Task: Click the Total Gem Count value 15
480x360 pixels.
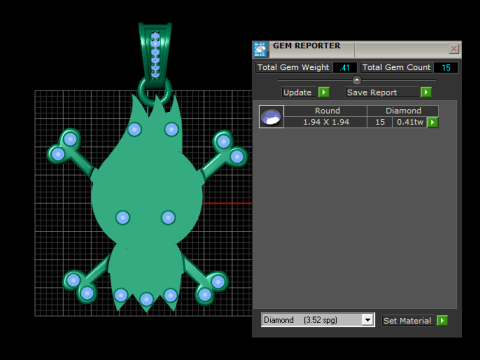Action: point(446,68)
